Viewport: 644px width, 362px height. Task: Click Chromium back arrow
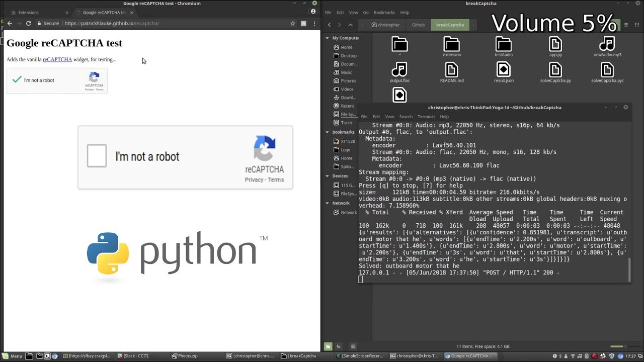click(9, 23)
